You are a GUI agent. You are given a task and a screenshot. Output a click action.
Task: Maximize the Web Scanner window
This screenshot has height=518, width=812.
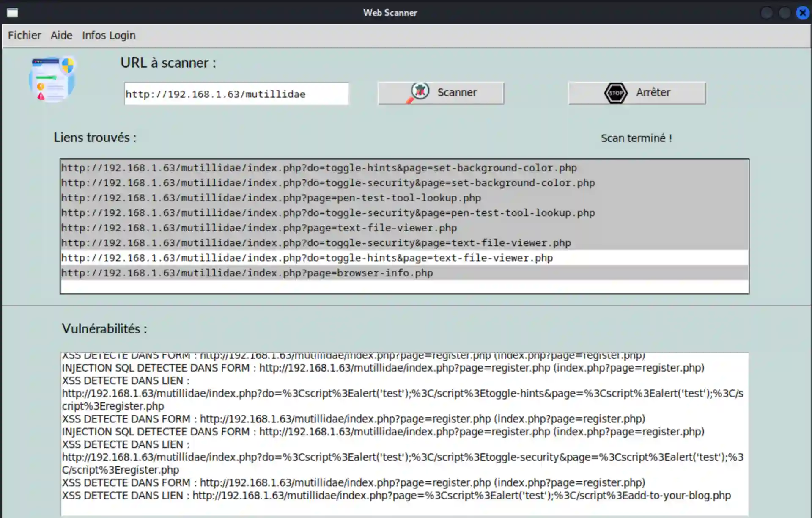point(785,13)
